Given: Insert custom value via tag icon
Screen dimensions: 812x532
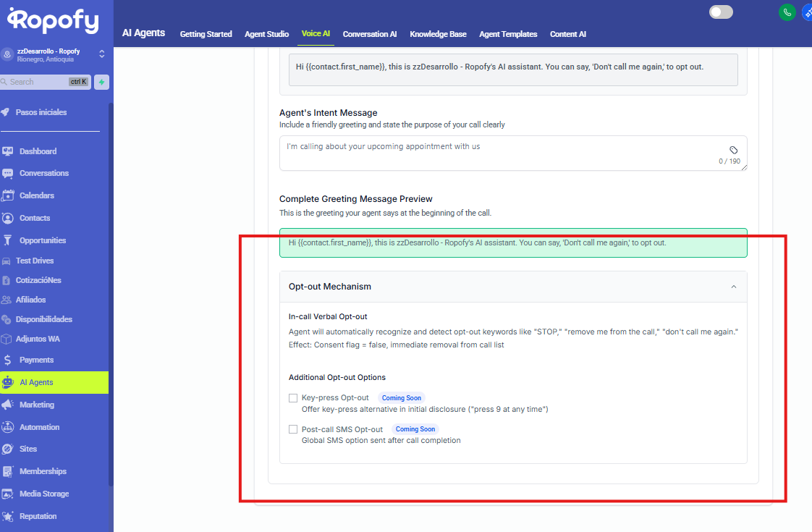Looking at the screenshot, I should 733,151.
